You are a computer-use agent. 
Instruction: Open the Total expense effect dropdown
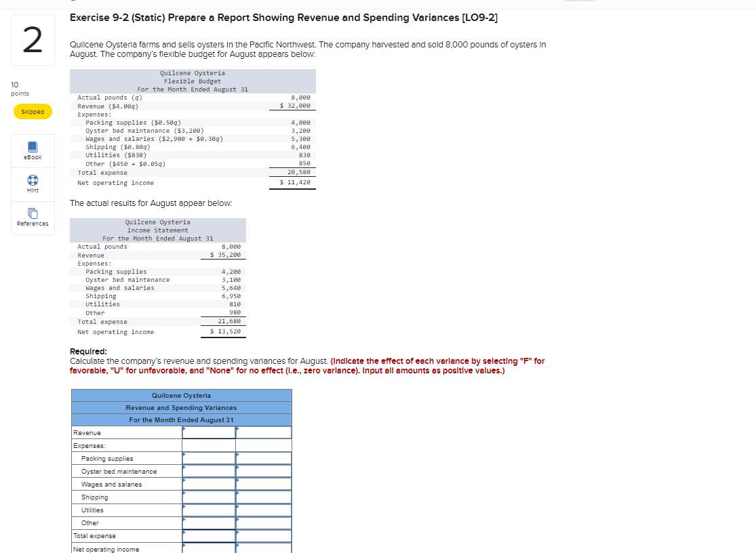263,535
